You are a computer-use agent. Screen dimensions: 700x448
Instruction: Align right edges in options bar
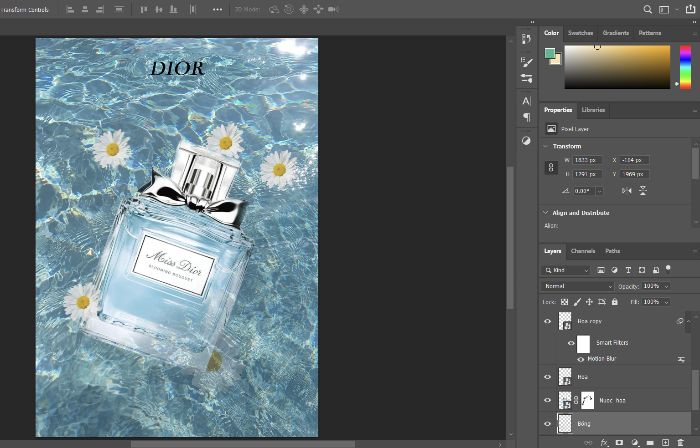coord(100,9)
